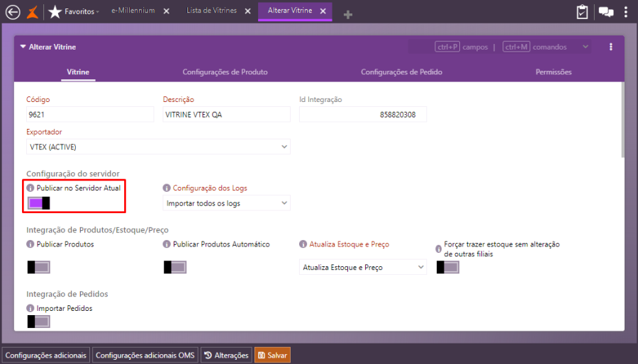Click info icon beside Publicar Produtos
Screen dimensions: 638x364
click(x=30, y=244)
